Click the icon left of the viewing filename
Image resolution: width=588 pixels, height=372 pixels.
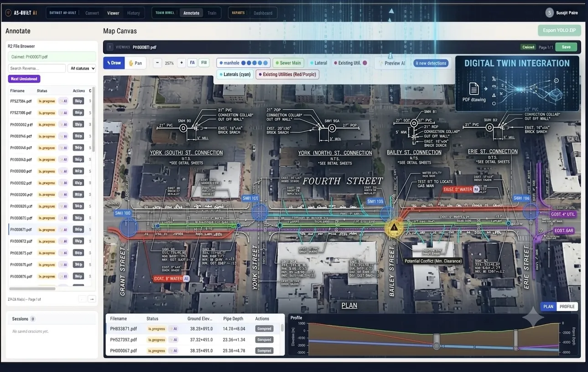(x=109, y=47)
